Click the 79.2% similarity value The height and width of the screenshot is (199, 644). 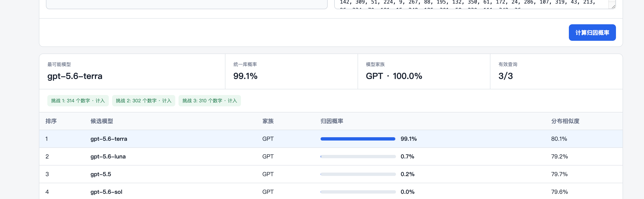pos(559,157)
